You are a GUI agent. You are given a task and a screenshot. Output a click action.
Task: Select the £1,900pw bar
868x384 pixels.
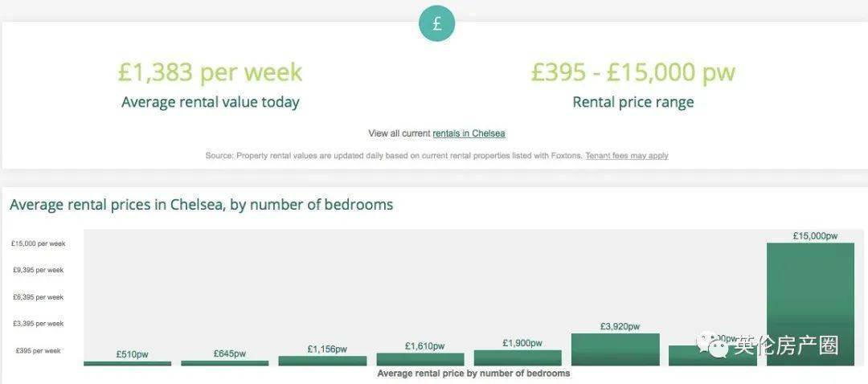click(x=518, y=358)
